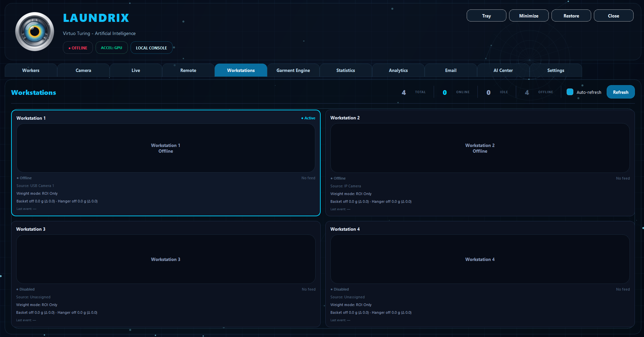The width and height of the screenshot is (644, 337).
Task: Switch to the Statistics tab
Action: tap(346, 70)
